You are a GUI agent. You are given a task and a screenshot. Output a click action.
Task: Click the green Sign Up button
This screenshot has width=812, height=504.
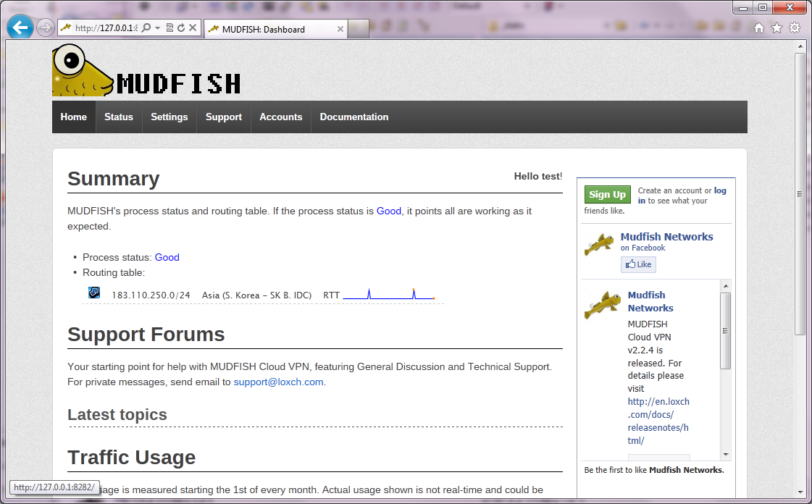[x=608, y=195]
